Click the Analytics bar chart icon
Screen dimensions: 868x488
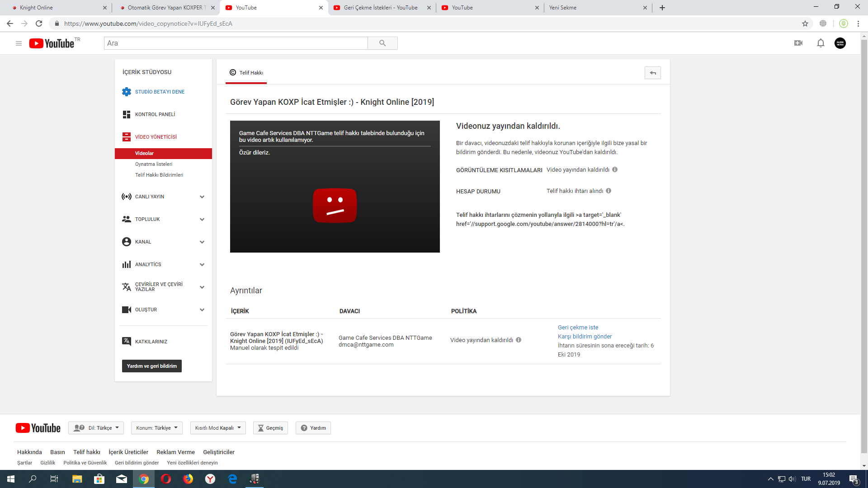click(126, 264)
